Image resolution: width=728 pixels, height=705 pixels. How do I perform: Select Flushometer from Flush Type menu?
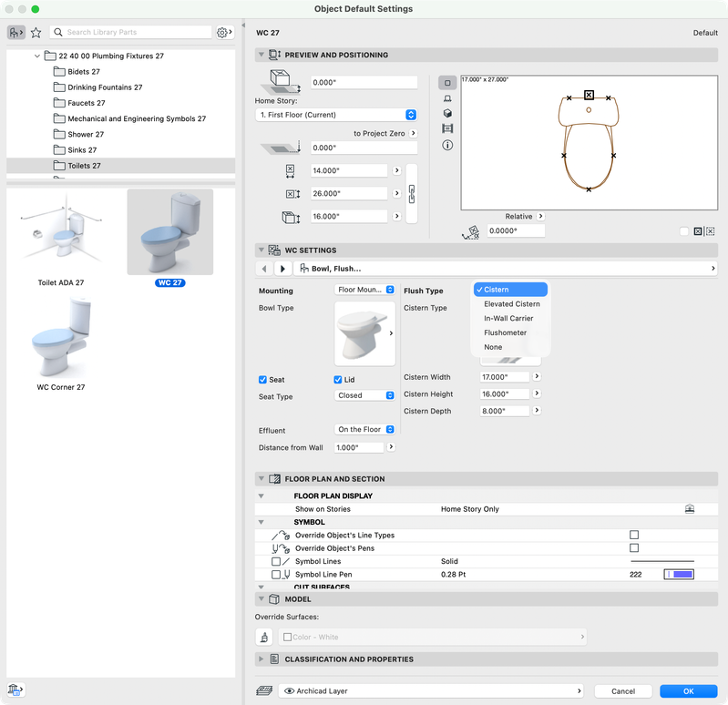505,332
